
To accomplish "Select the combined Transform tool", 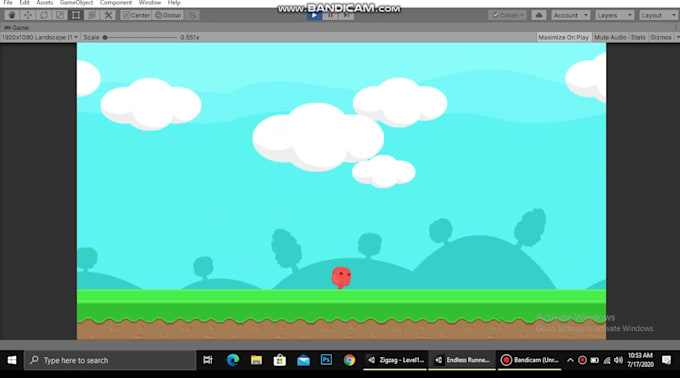I will tap(92, 15).
